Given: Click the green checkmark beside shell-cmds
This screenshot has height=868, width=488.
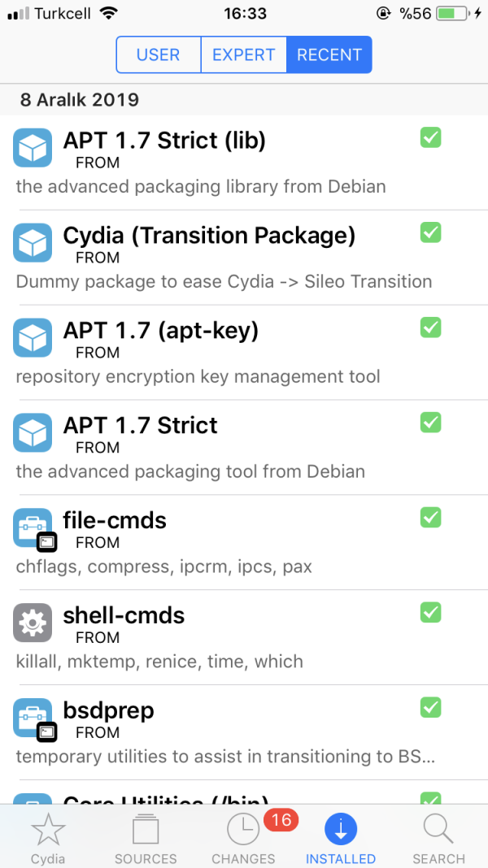Looking at the screenshot, I should tap(430, 612).
